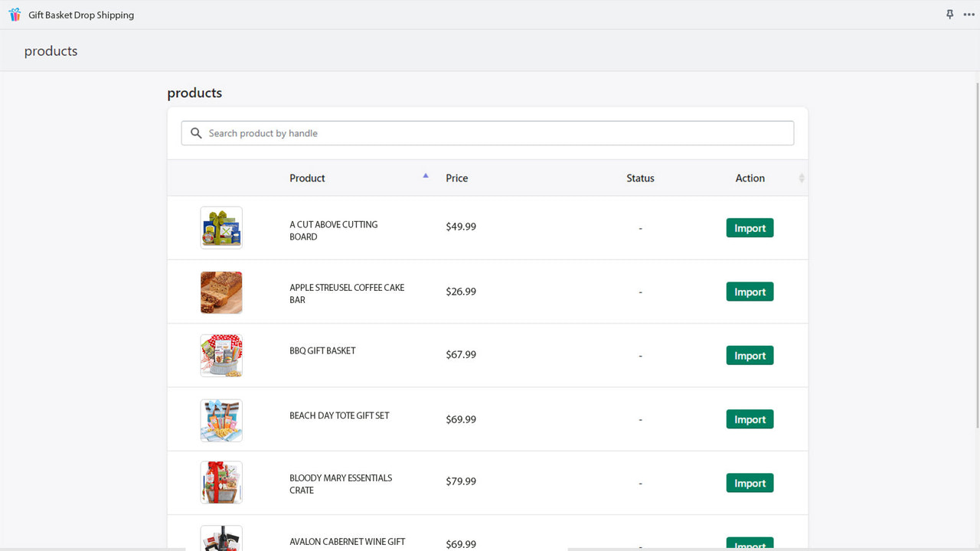This screenshot has height=551, width=980.
Task: Click the Gift Basket Drop Shipping app logo
Action: (15, 15)
